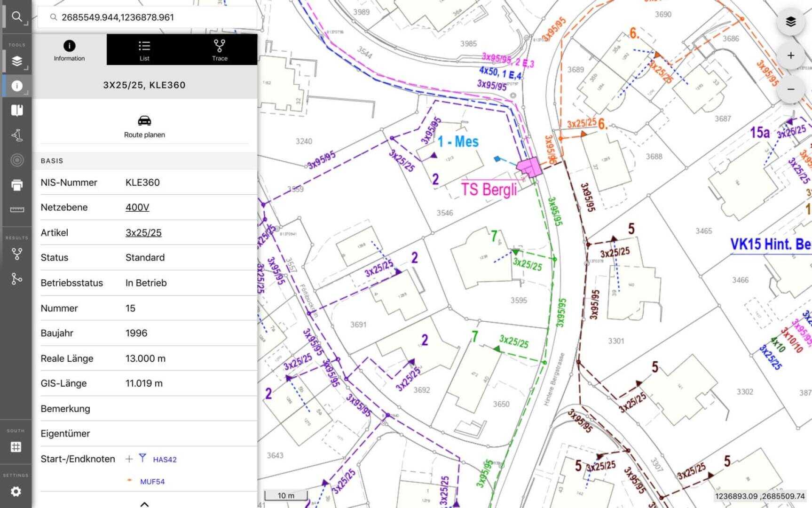Open the Information tab

pyautogui.click(x=69, y=50)
